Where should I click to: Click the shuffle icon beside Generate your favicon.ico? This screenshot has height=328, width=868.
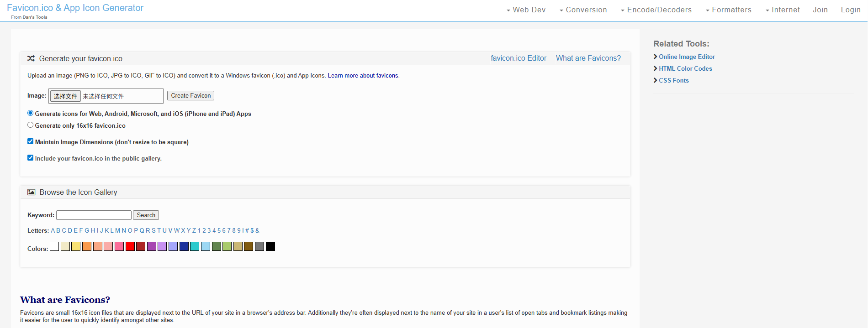pos(31,58)
